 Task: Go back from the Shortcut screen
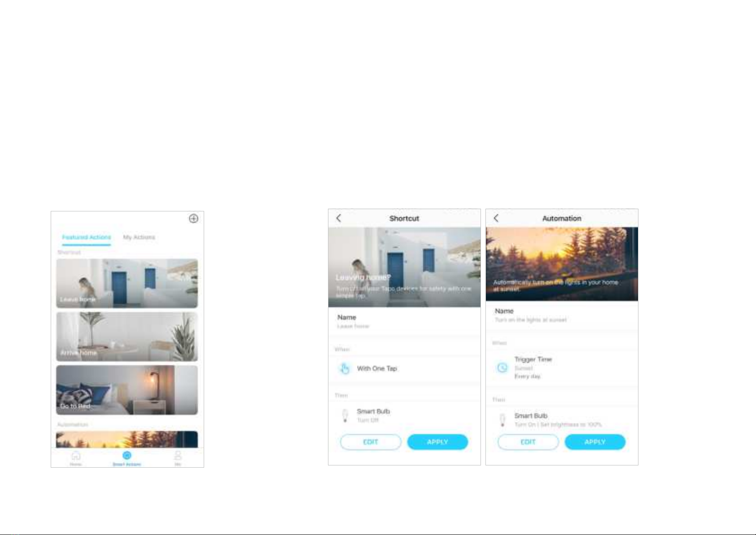pos(339,218)
